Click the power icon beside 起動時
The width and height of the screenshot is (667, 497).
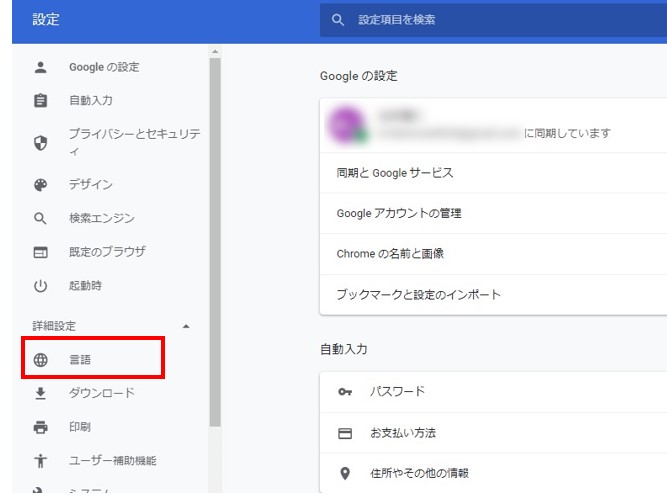40,286
